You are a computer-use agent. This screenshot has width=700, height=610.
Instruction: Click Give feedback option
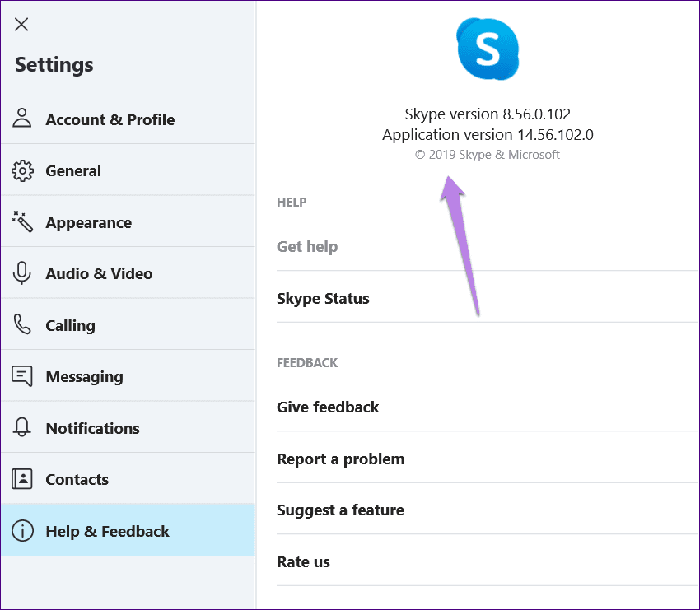tap(328, 407)
